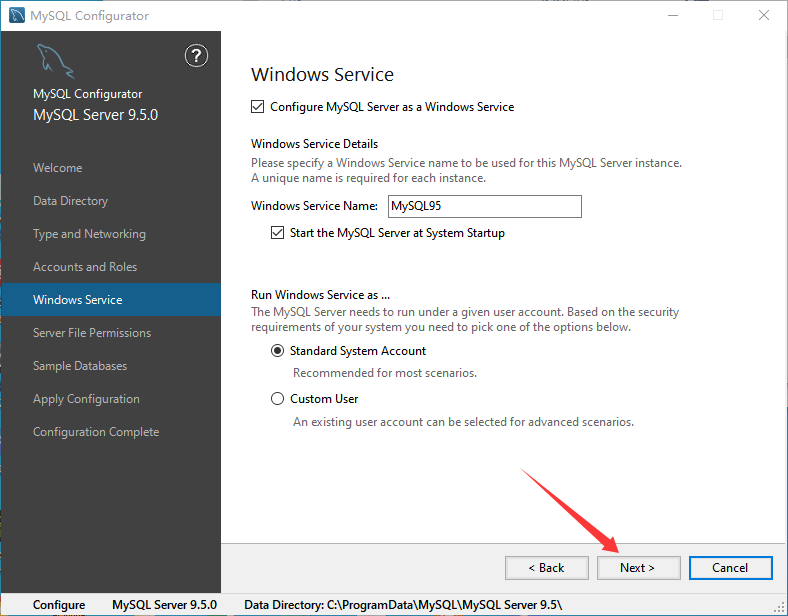Select Standard System Account option
The width and height of the screenshot is (788, 616).
tap(278, 351)
